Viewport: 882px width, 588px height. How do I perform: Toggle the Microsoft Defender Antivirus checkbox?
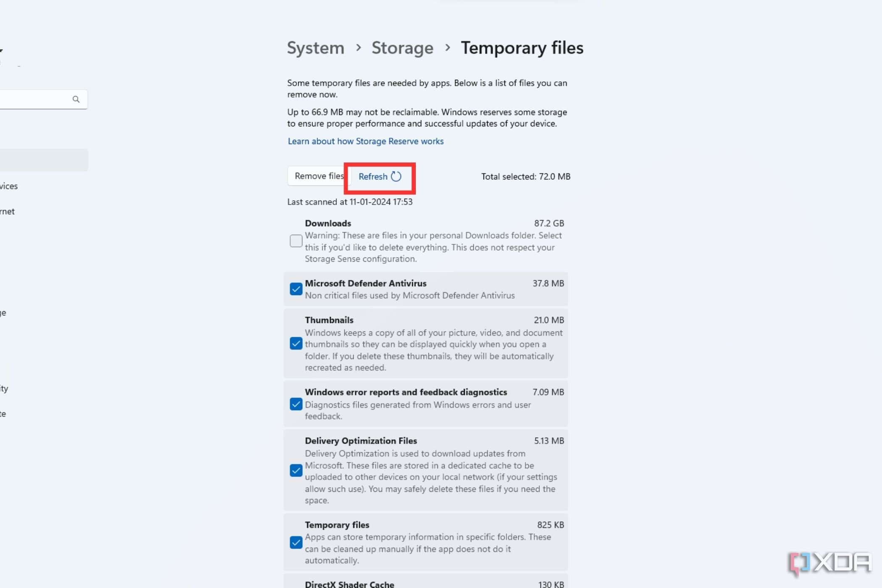click(295, 289)
